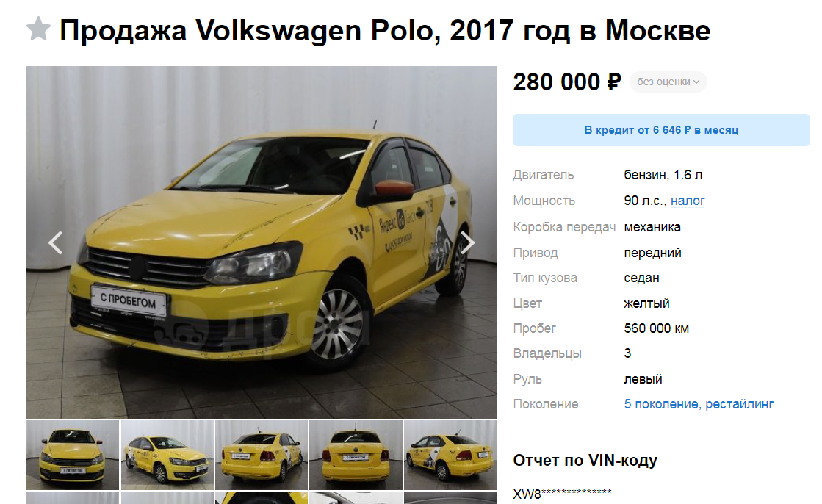Expand the 'без оценки' price rating dropdown
This screenshot has height=504, width=822.
click(668, 82)
